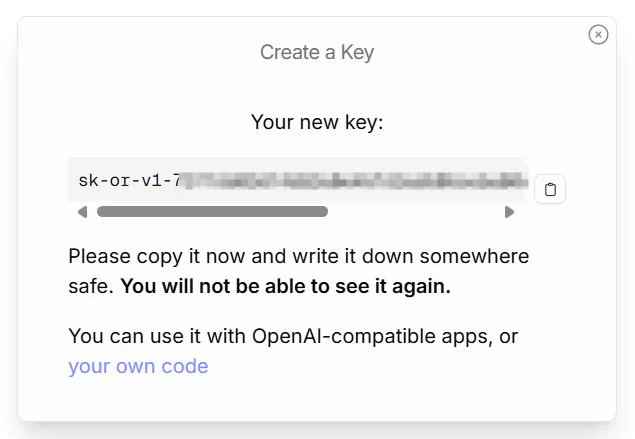Click the blank dialog area below the link
This screenshot has height=439, width=635.
tap(317, 400)
